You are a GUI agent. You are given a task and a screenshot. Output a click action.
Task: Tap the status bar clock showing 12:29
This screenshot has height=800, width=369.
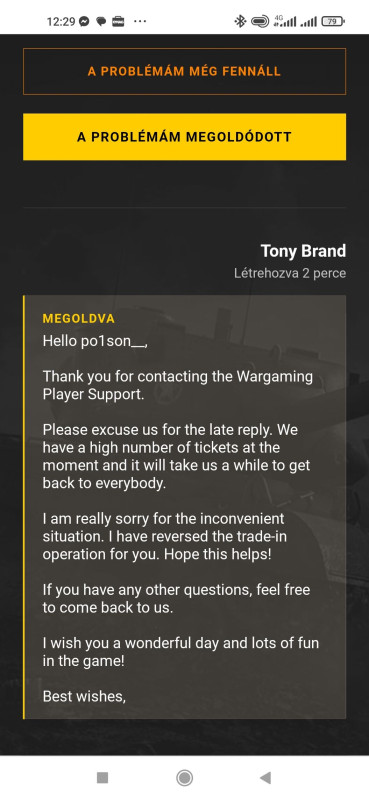coord(61,21)
